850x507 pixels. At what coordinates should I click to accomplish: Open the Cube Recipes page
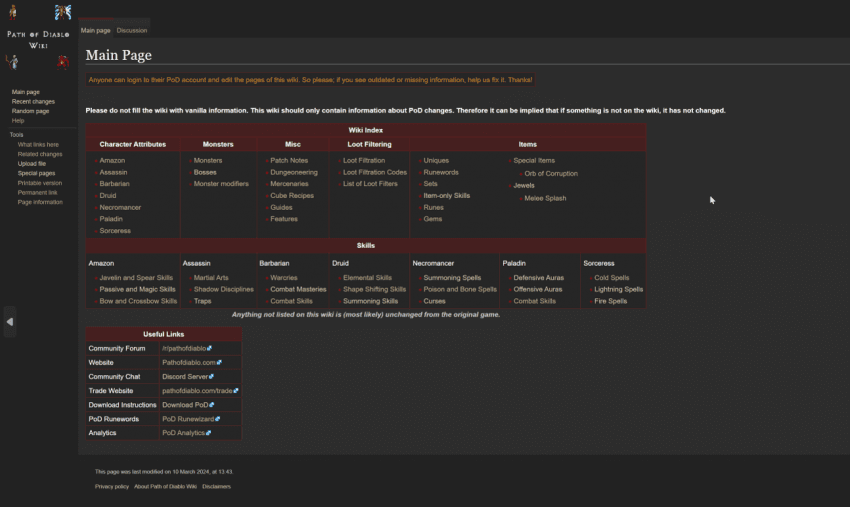point(292,196)
